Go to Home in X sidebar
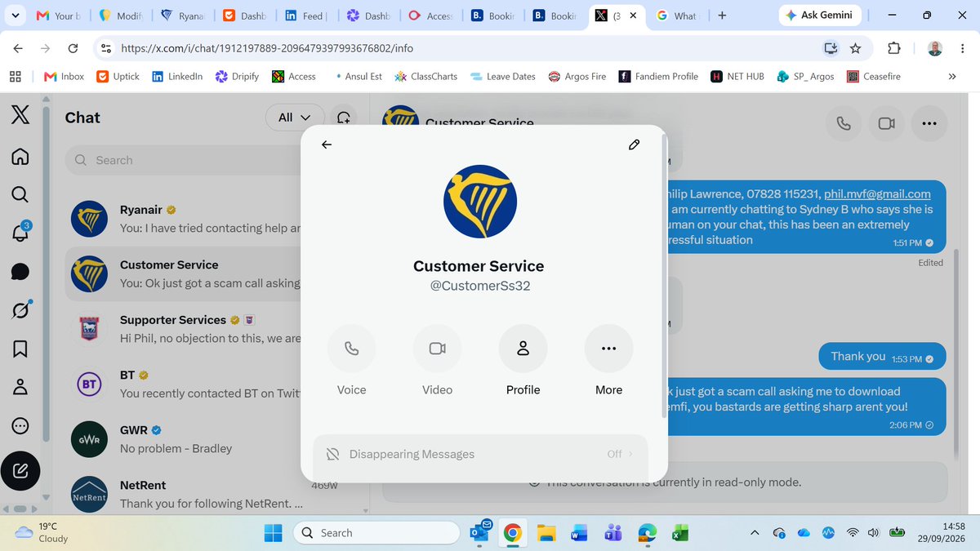This screenshot has width=980, height=551. coord(20,156)
